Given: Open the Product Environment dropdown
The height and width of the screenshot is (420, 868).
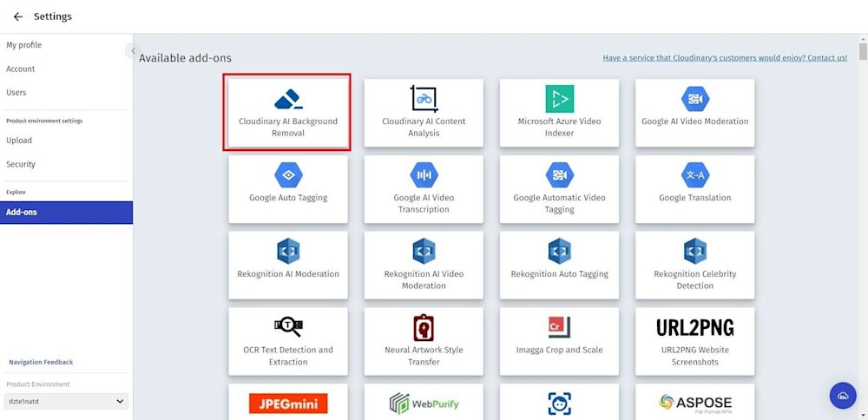Looking at the screenshot, I should pos(66,401).
